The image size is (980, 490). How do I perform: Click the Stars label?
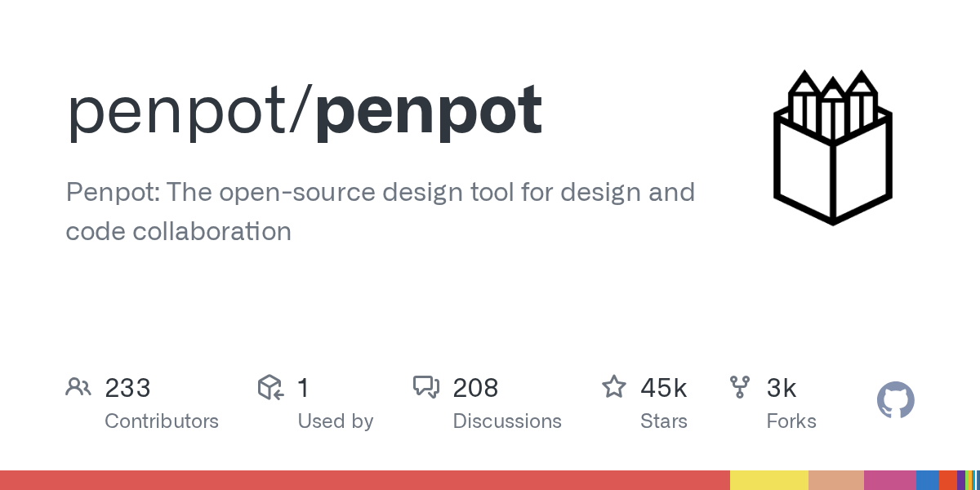(663, 421)
